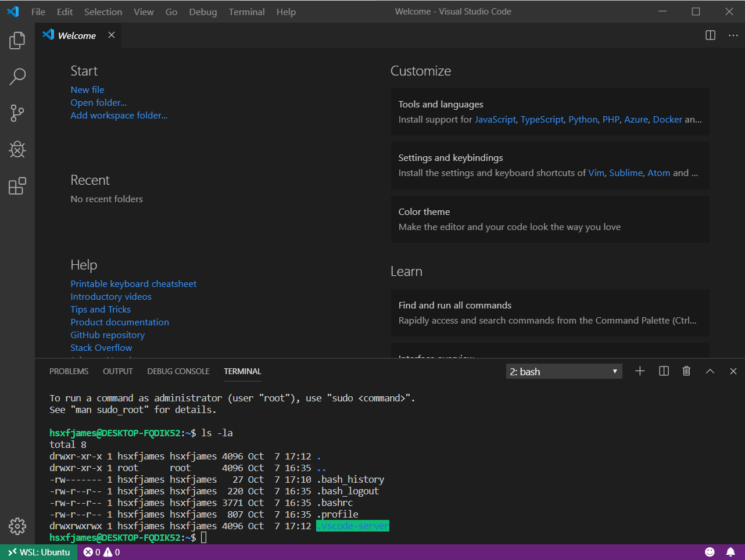Open GitHub repository link
This screenshot has height=560, width=745.
[x=108, y=335]
